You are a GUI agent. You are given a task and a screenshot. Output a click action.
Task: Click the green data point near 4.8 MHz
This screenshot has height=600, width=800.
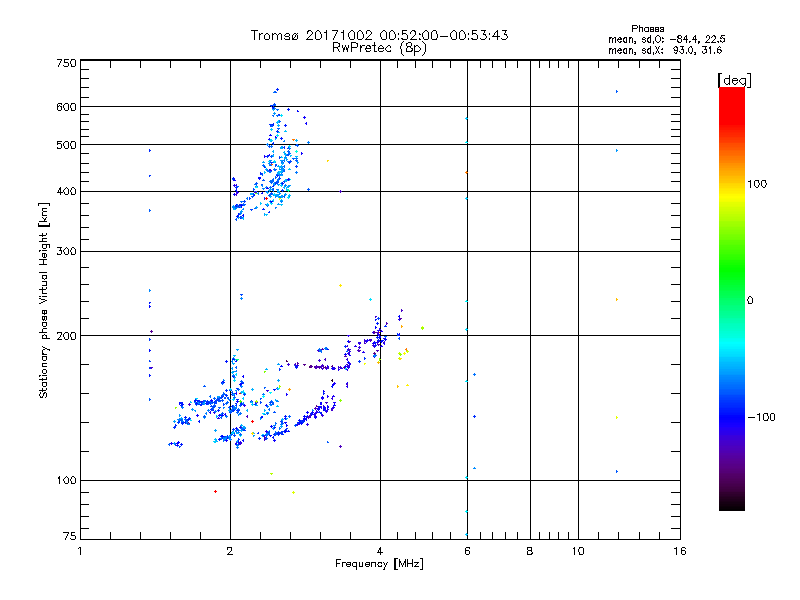[422, 328]
